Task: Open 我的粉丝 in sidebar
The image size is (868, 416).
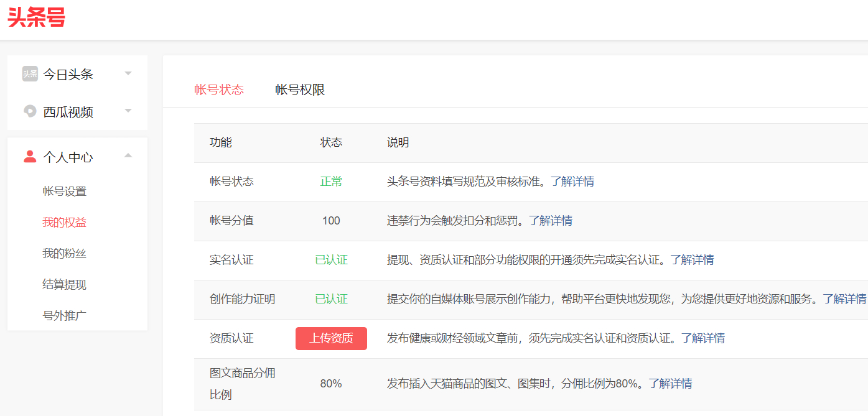Action: click(64, 254)
